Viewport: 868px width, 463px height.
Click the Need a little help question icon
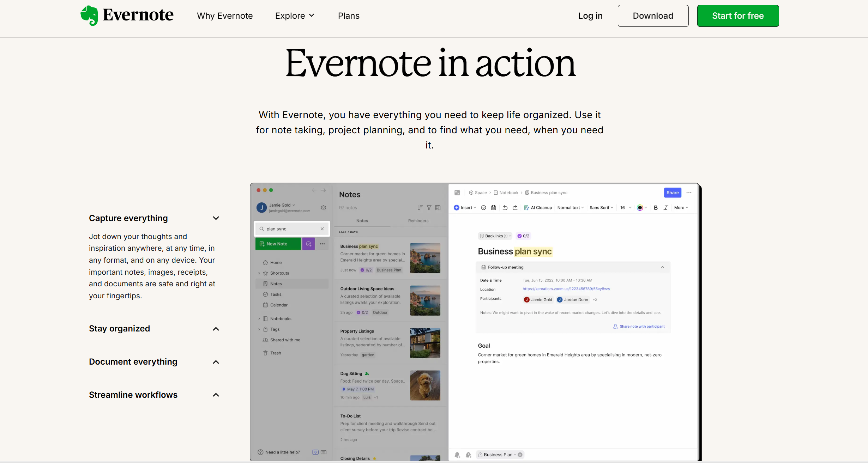pos(260,452)
